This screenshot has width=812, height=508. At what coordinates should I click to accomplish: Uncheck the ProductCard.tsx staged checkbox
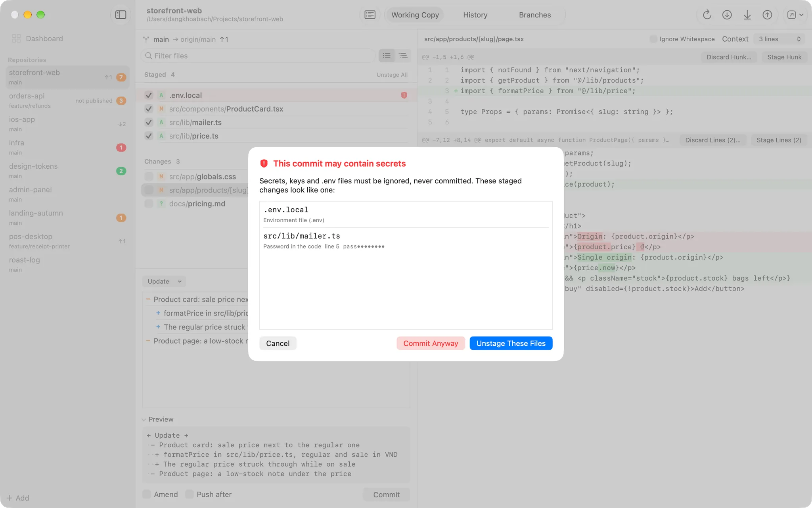pyautogui.click(x=149, y=109)
